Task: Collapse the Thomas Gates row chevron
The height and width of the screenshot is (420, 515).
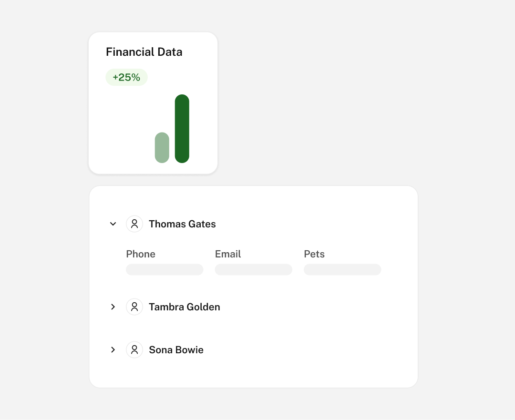Action: point(113,224)
